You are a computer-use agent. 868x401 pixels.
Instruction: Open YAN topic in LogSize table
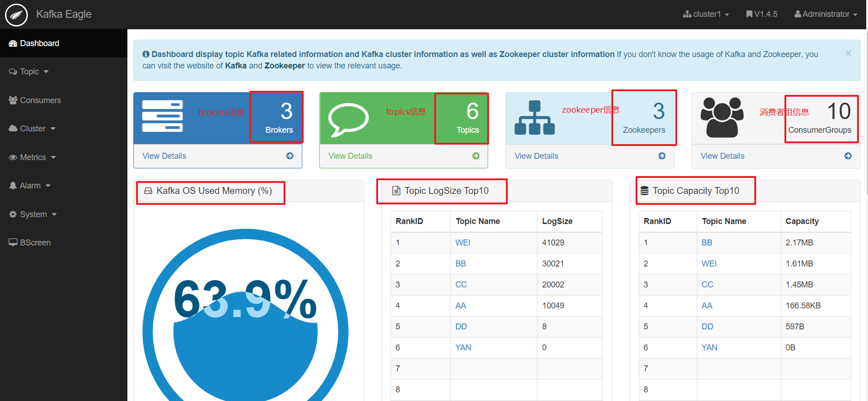(x=463, y=348)
